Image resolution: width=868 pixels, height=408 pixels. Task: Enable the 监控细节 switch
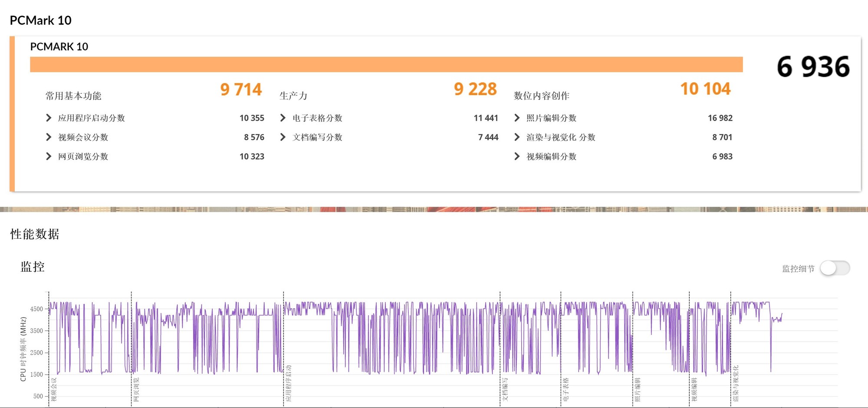coord(835,268)
